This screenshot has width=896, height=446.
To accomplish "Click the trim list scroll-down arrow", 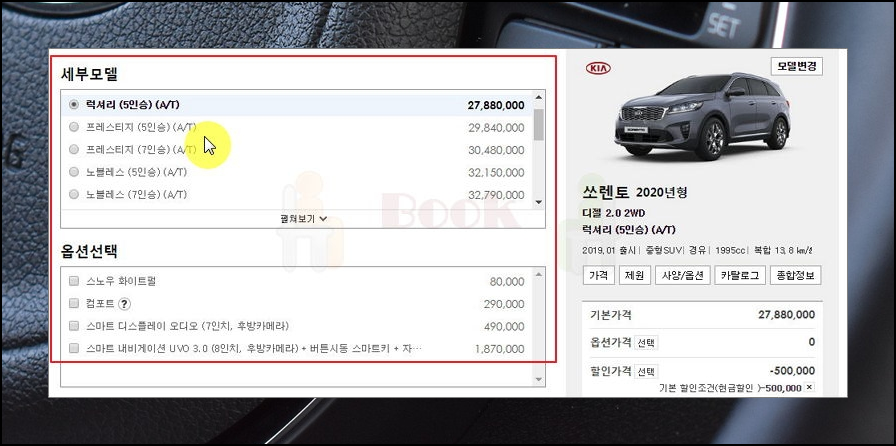I will point(538,202).
